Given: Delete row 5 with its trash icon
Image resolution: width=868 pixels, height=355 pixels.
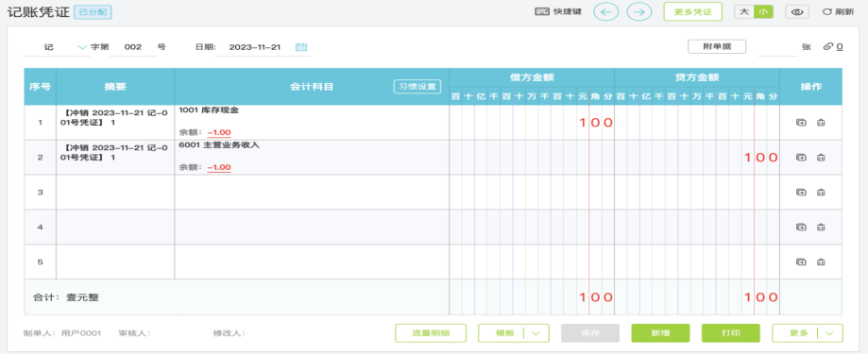Looking at the screenshot, I should 821,262.
